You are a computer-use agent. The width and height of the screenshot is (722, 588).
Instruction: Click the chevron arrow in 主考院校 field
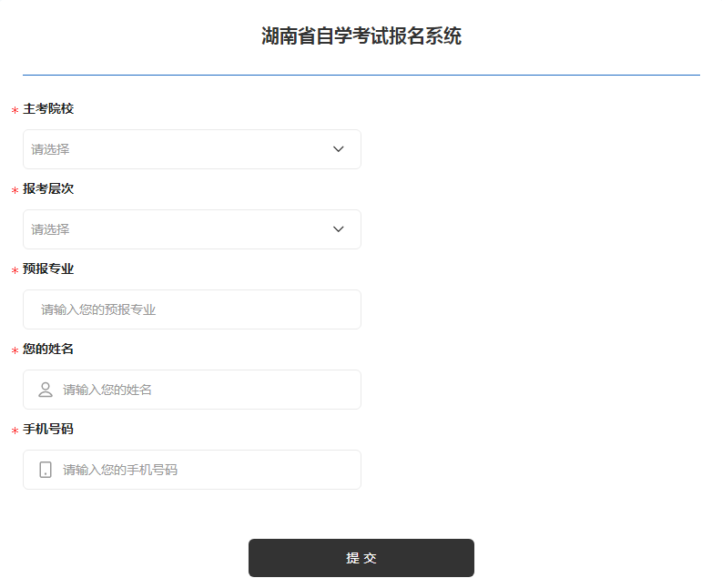(339, 149)
